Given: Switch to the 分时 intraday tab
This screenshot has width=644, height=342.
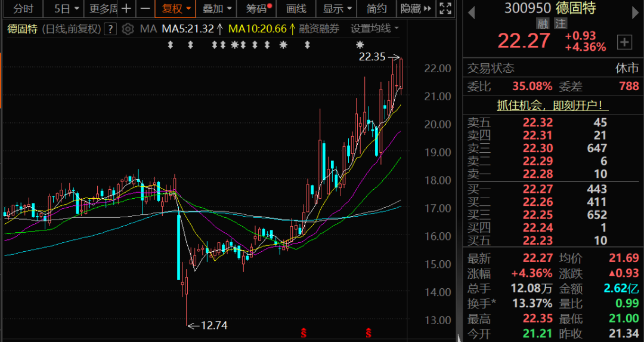Looking at the screenshot, I should (23, 9).
